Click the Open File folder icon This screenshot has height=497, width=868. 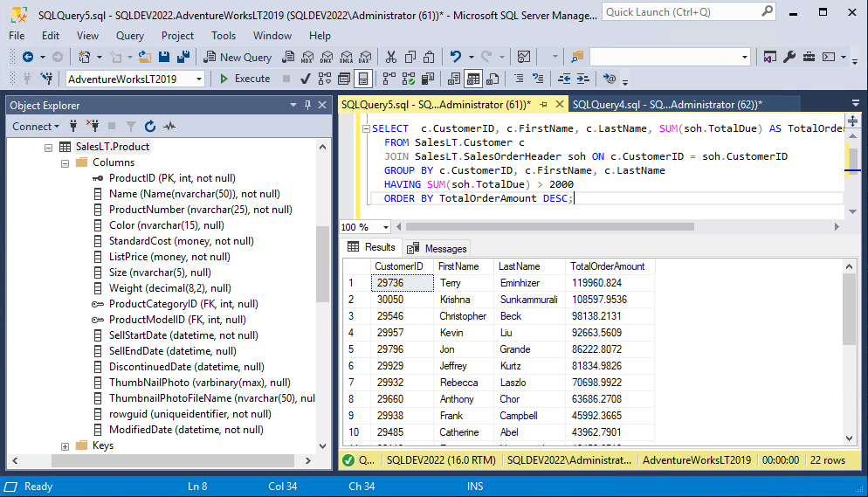[x=145, y=57]
